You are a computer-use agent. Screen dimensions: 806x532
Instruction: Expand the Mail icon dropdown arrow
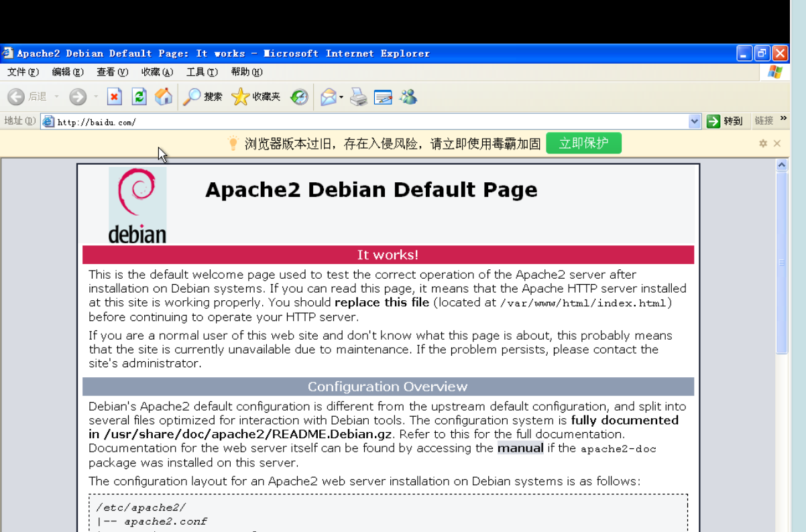point(341,97)
